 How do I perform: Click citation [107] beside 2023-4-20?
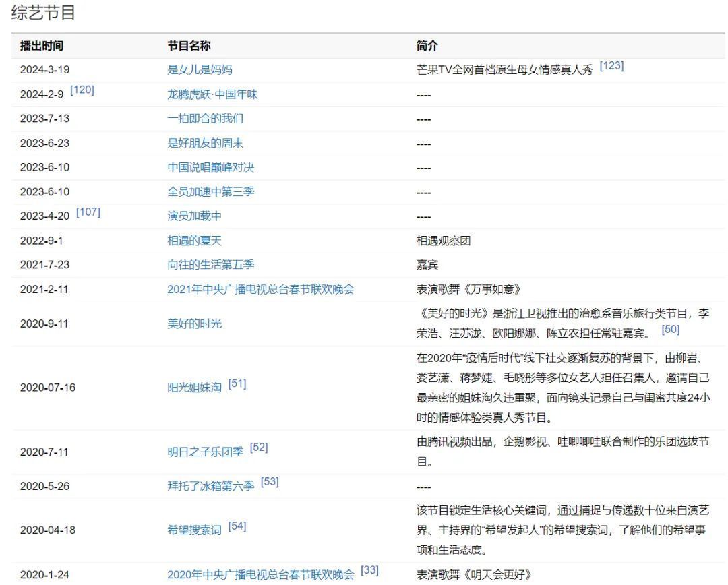(88, 212)
